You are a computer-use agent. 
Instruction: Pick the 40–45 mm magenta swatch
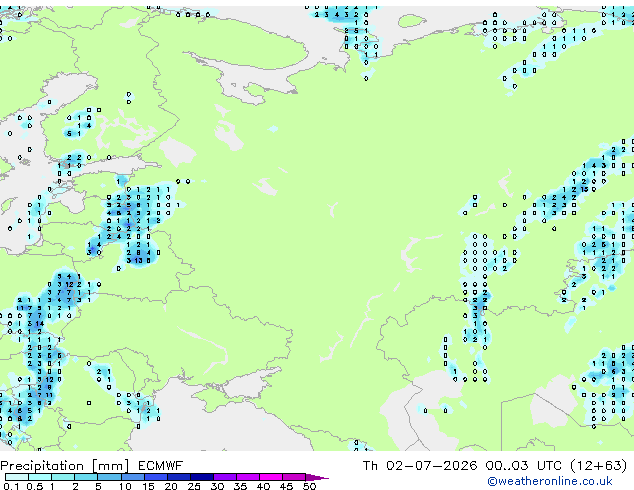(271, 477)
